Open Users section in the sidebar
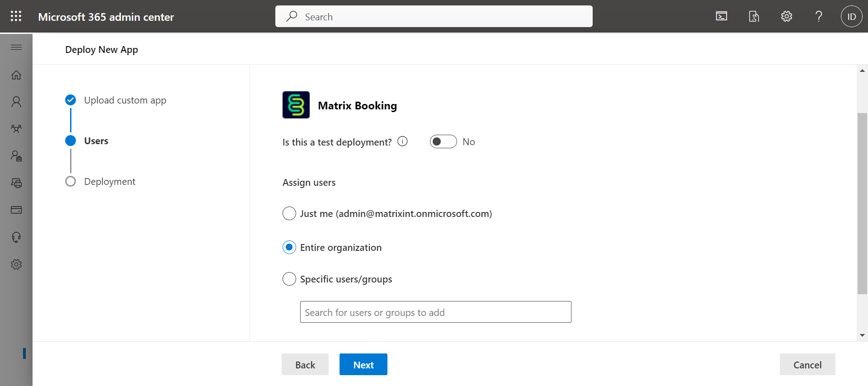This screenshot has width=868, height=386. pos(16,102)
